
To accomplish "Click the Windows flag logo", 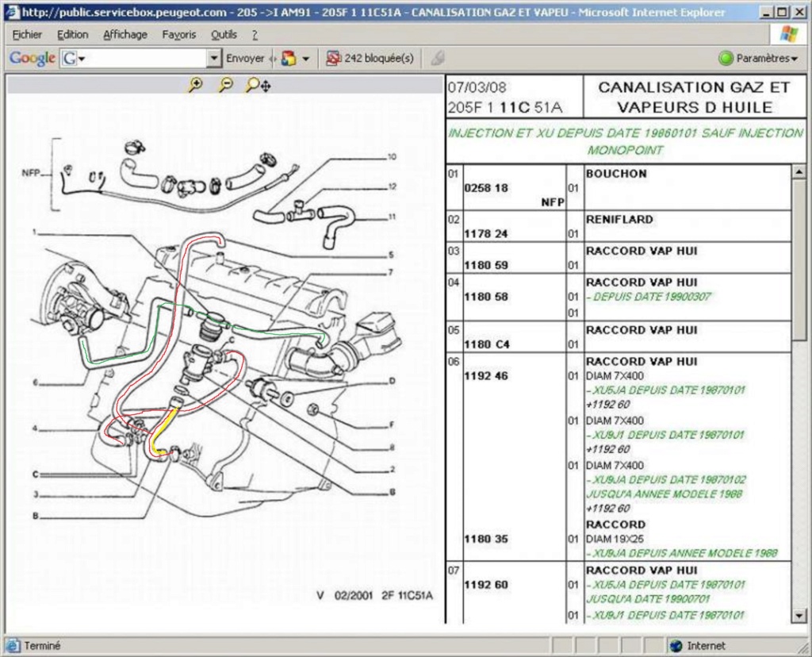I will 789,35.
